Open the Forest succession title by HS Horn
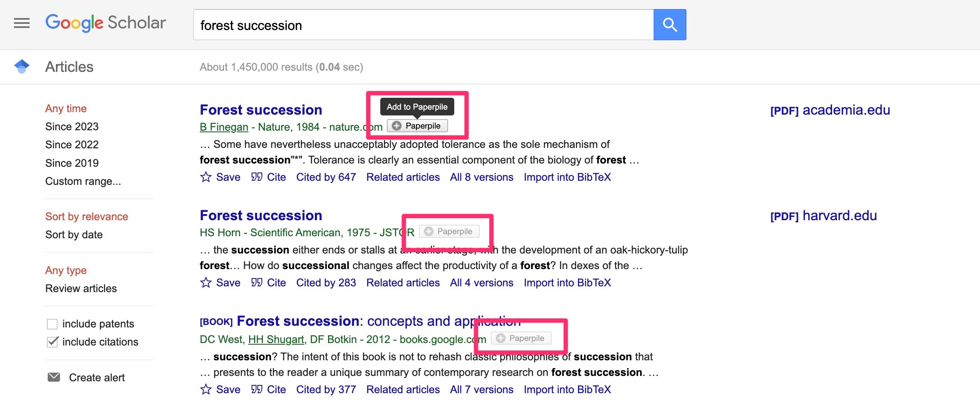Viewport: 980px width, 410px height. point(261,215)
